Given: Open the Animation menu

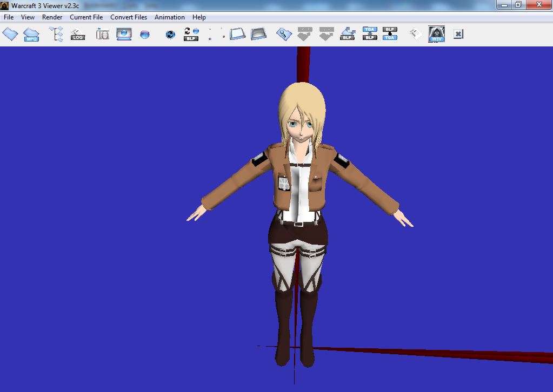Looking at the screenshot, I should point(170,17).
